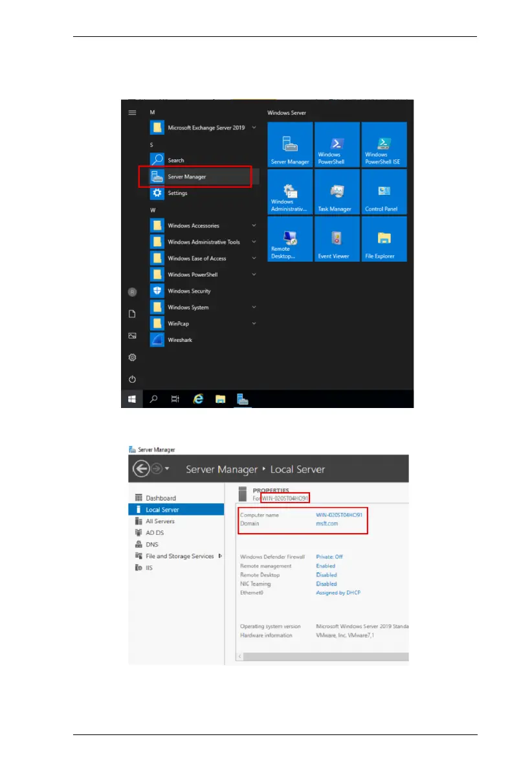Screen dimensions: 532x772
Task: Launch the Task Manager tile
Action: click(337, 192)
